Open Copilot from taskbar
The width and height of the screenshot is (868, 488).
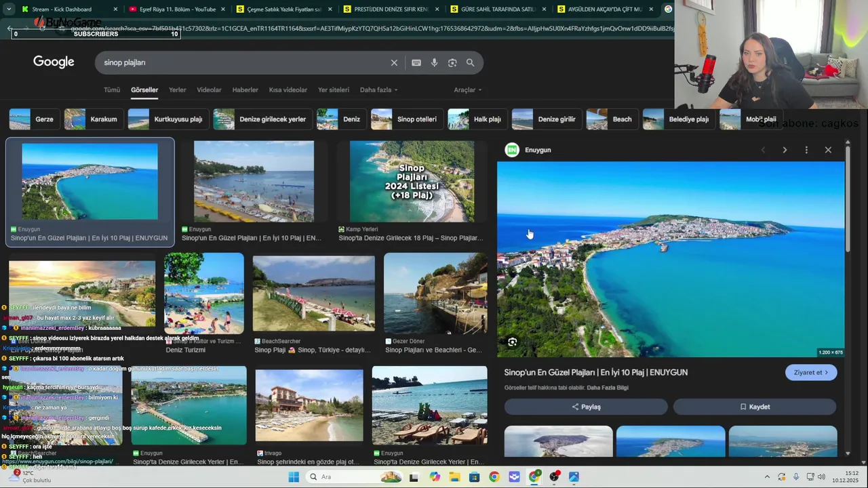pyautogui.click(x=435, y=477)
